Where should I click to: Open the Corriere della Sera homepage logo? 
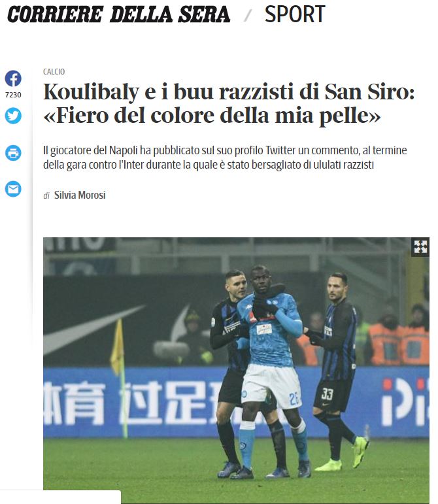(x=118, y=14)
